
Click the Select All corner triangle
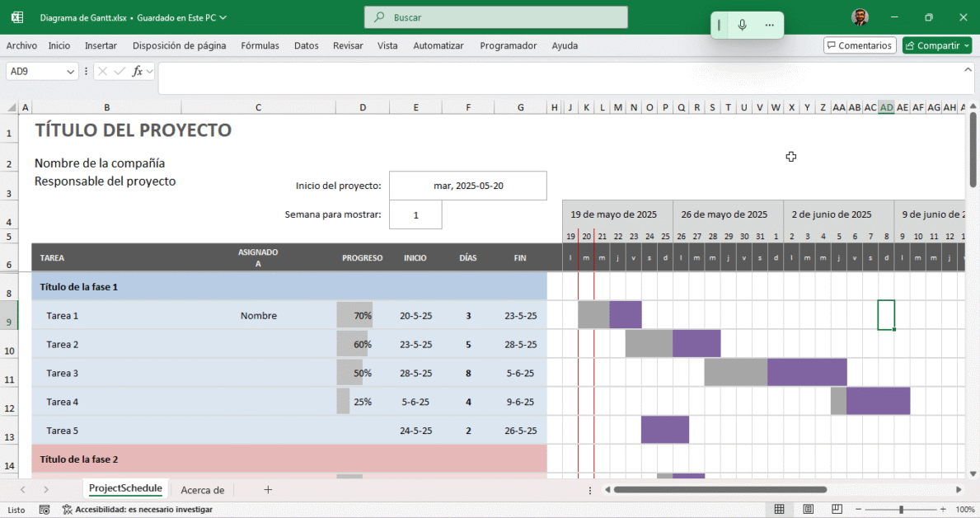click(x=12, y=107)
